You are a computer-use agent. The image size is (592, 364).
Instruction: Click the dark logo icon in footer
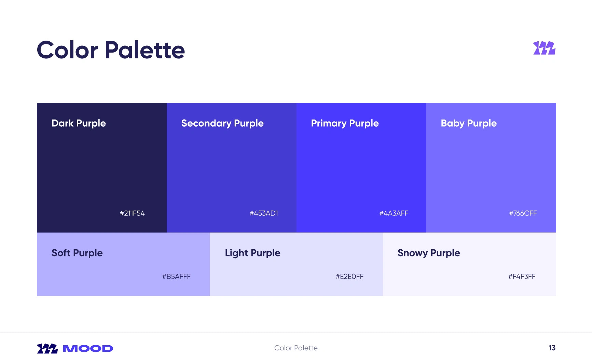point(47,348)
